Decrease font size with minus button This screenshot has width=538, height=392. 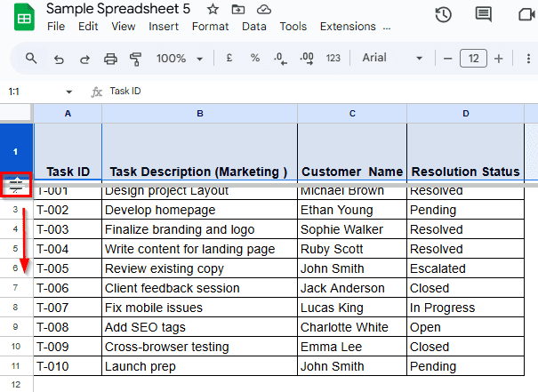coord(448,59)
